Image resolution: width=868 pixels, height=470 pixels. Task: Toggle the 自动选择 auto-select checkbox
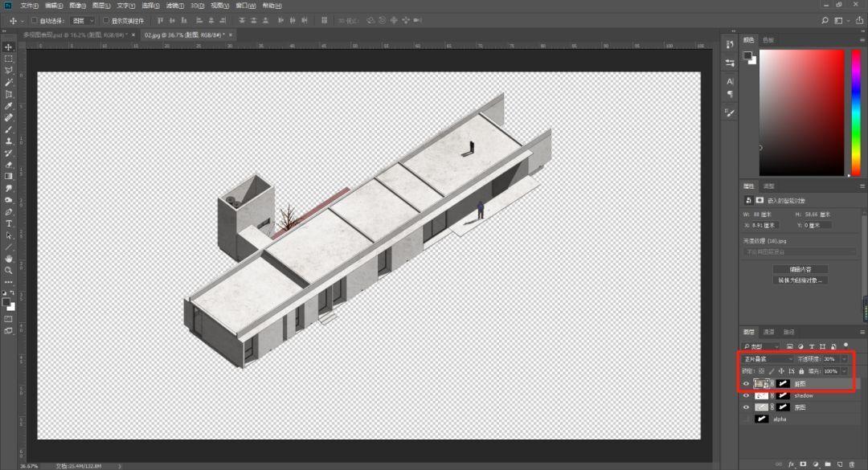[35, 20]
